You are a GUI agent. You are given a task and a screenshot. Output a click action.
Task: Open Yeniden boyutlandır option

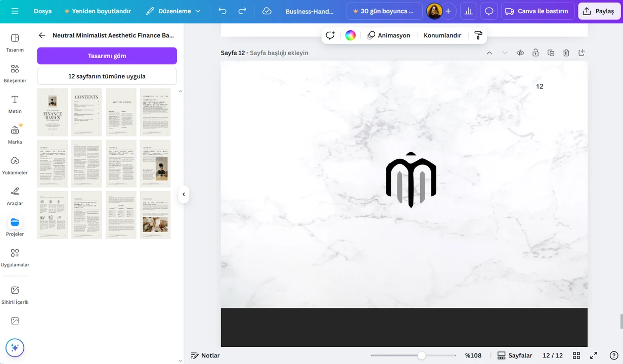coord(98,11)
